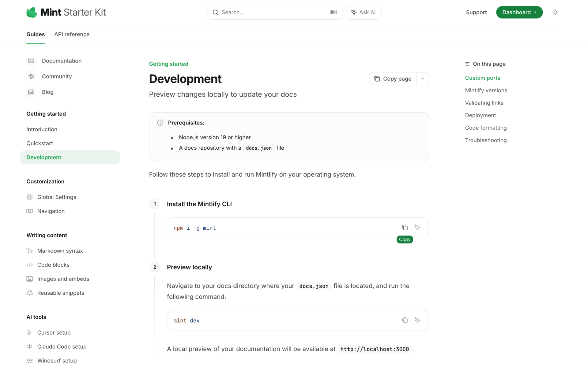Click the Community Slack icon
This screenshot has height=368, width=588.
click(x=31, y=76)
